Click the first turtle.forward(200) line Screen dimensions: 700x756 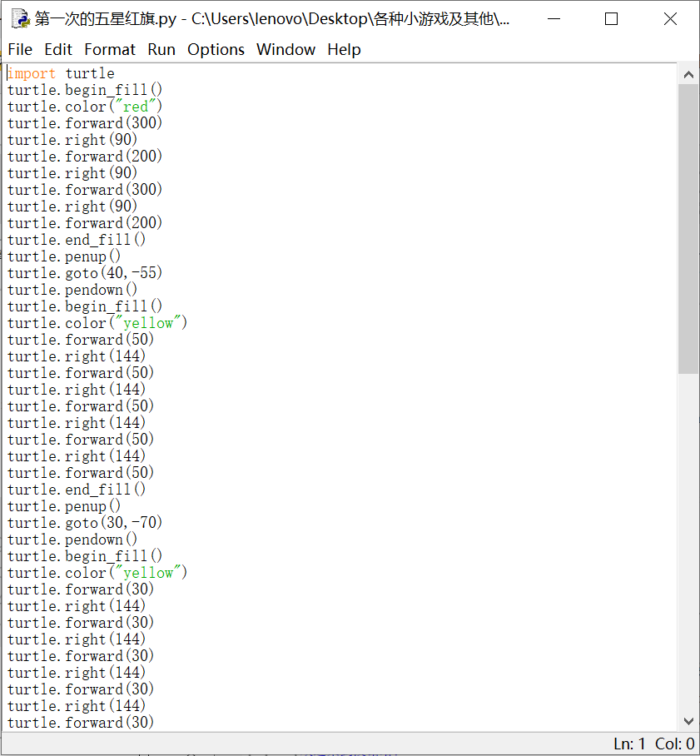pyautogui.click(x=85, y=157)
